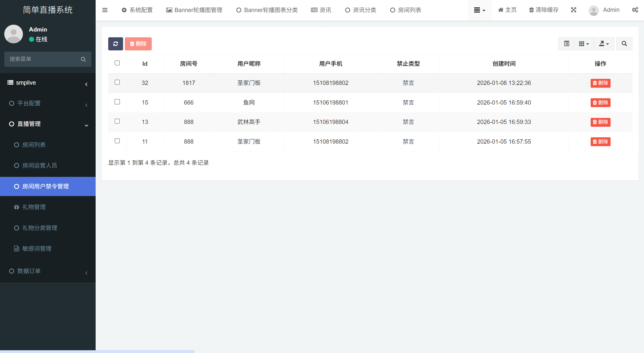644x353 pixels.
Task: Collapse the 直播管理 sidebar section
Action: click(86, 125)
